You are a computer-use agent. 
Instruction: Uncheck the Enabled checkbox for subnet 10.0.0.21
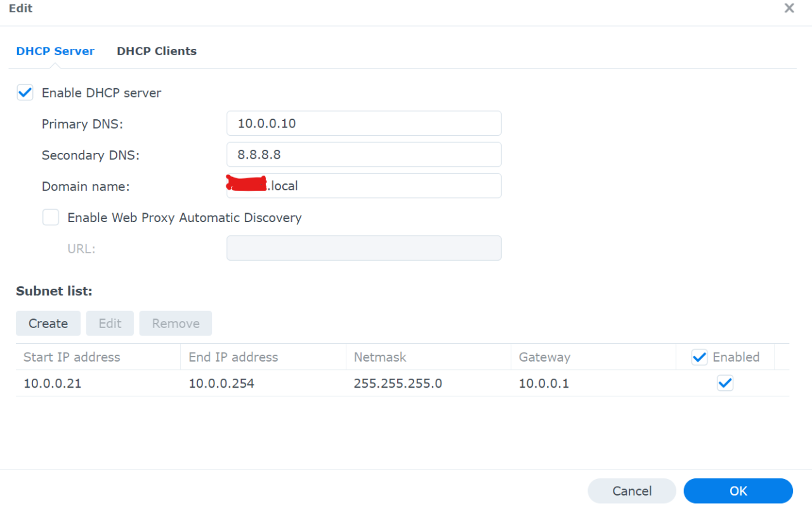coord(725,383)
